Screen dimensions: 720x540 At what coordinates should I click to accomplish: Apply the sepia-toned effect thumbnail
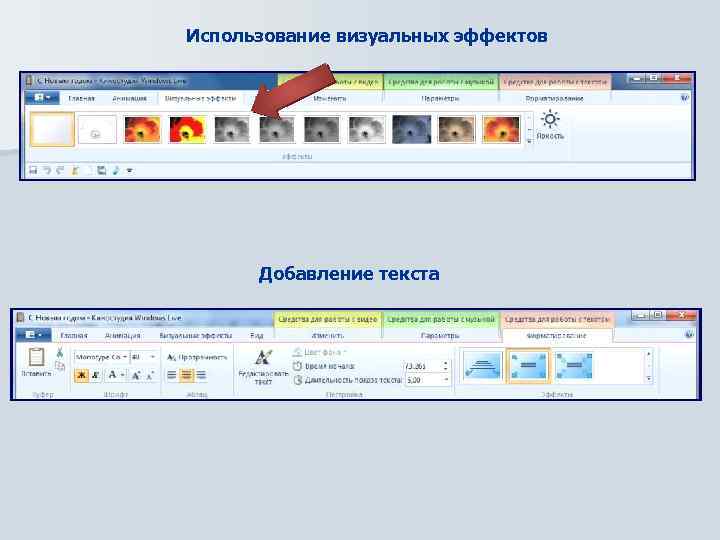456,129
